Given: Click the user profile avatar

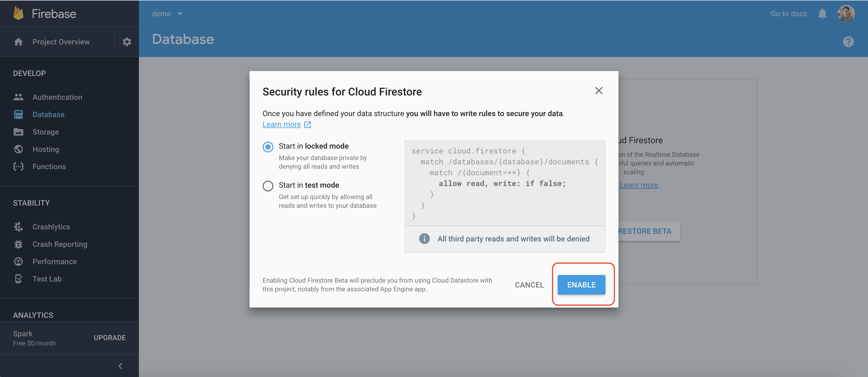Looking at the screenshot, I should coord(846,14).
